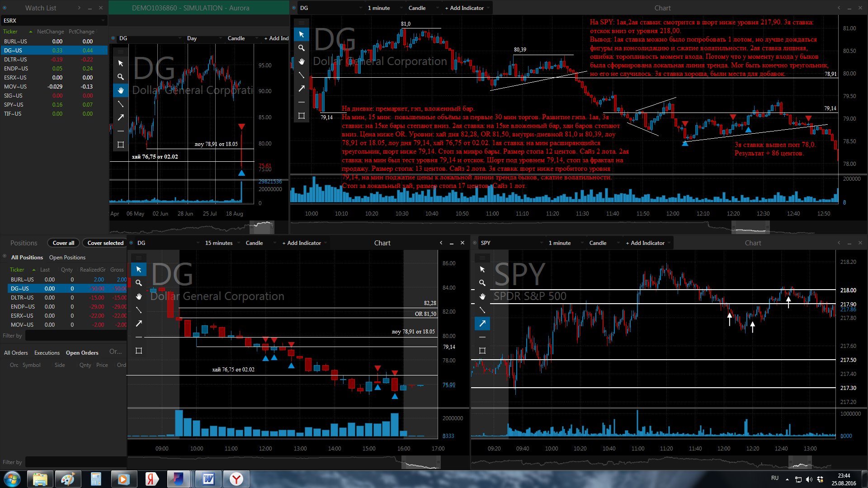
Task: Select horizontal line tool in 15-minute DG chart
Action: pyautogui.click(x=139, y=337)
